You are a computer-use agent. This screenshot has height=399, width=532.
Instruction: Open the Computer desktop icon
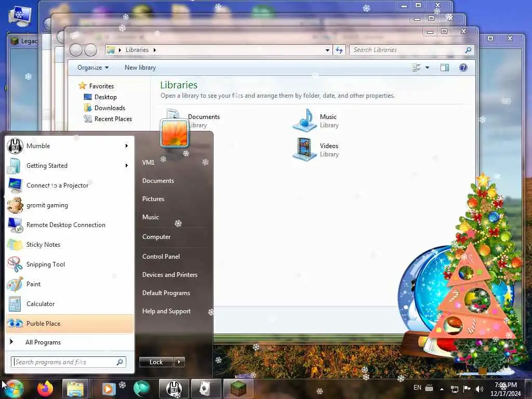click(20, 16)
